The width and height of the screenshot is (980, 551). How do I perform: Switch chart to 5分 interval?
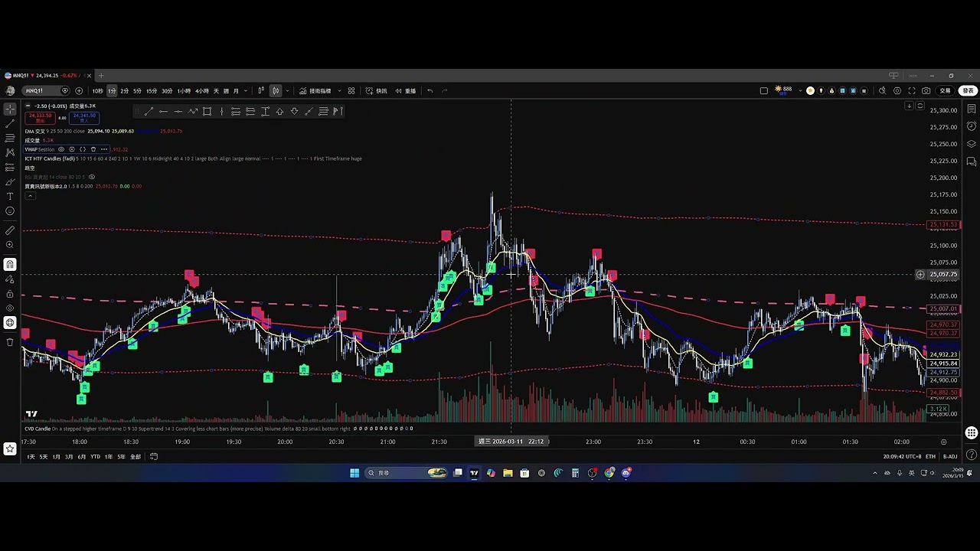click(x=138, y=91)
